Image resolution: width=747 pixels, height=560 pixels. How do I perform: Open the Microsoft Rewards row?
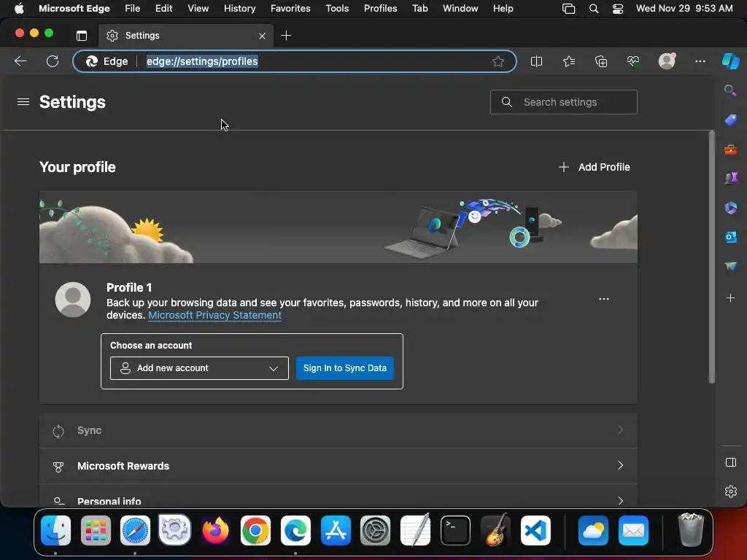click(338, 466)
